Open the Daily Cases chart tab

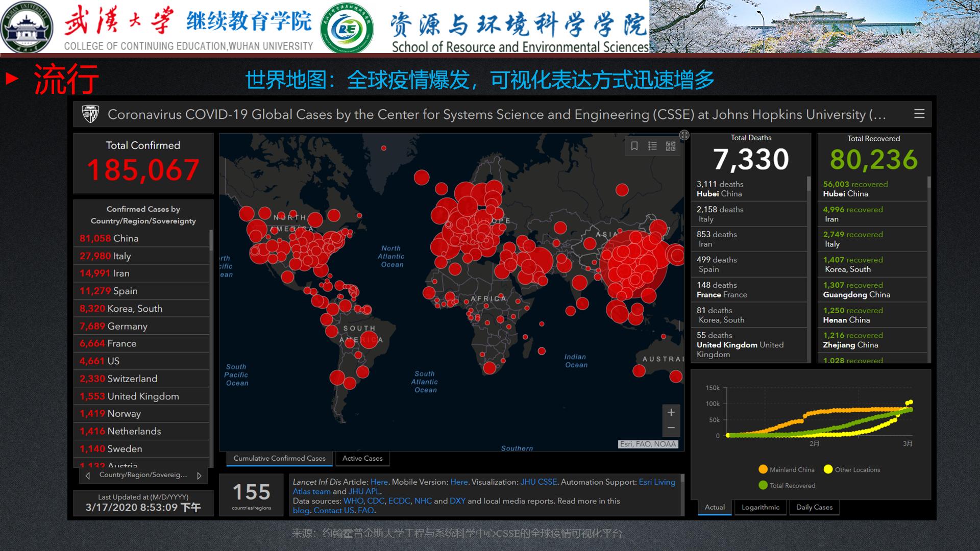click(814, 507)
